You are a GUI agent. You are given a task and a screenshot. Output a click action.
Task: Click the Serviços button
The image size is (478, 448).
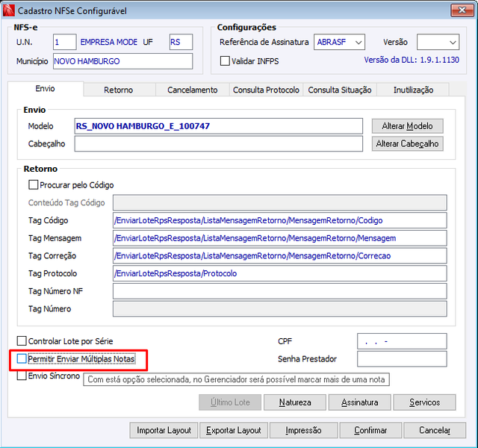coord(425,402)
